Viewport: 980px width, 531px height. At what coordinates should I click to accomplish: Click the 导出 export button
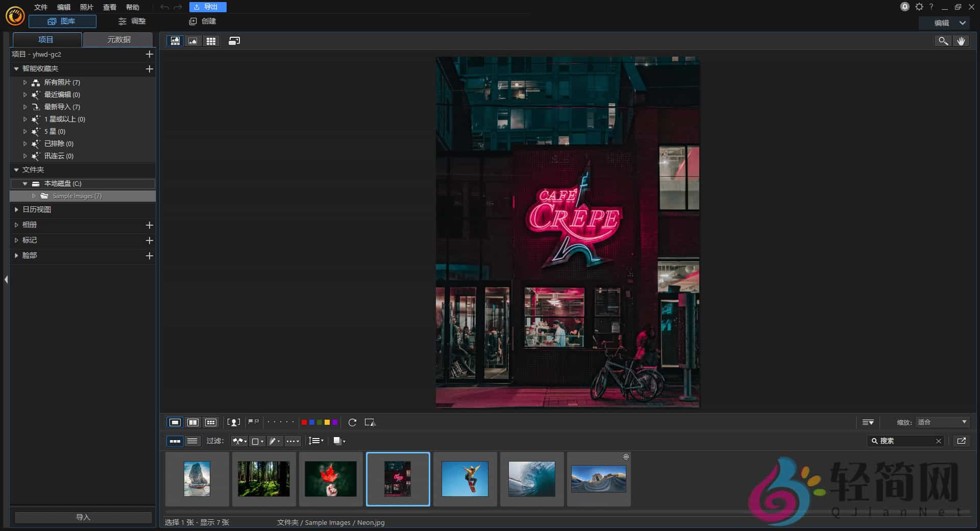pos(207,7)
